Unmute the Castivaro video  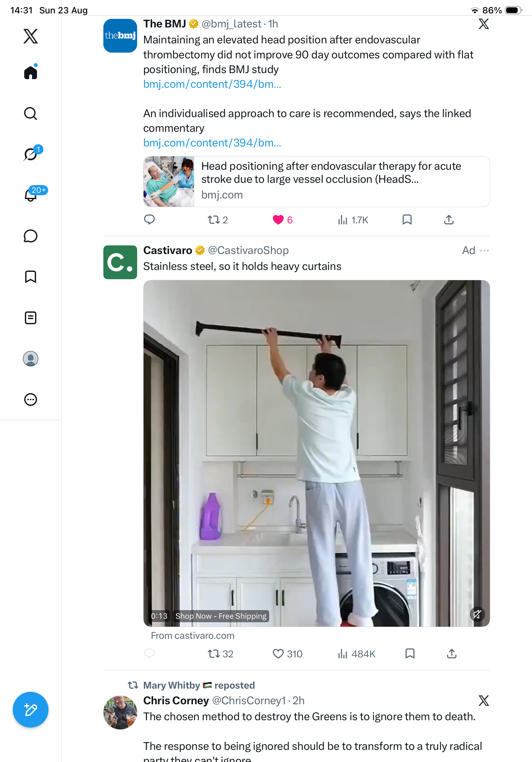click(x=477, y=614)
